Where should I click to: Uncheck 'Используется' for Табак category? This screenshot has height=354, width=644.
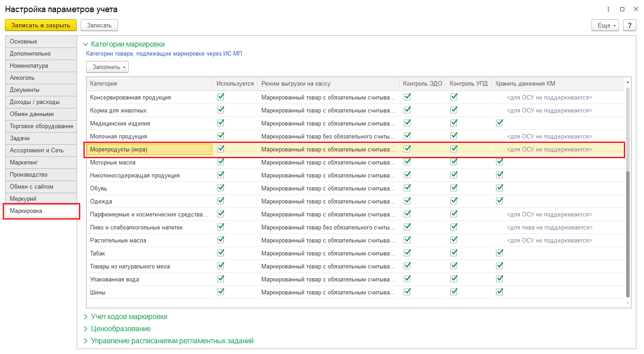click(x=221, y=253)
